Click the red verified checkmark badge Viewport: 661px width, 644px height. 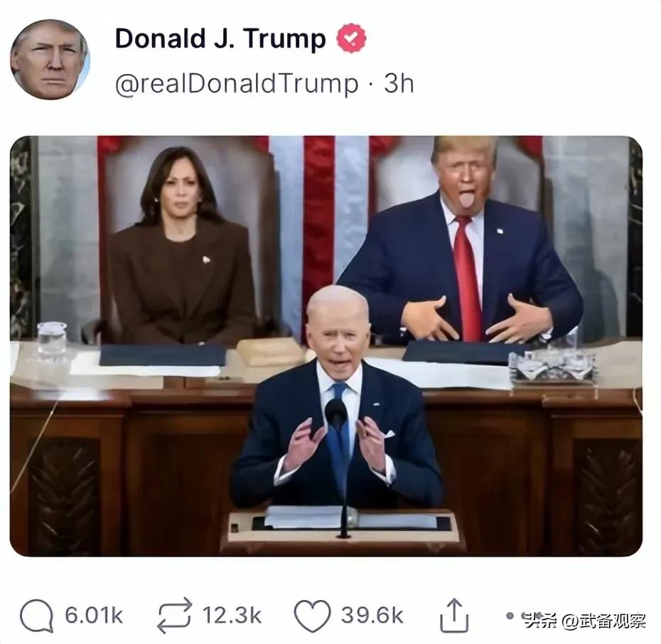[351, 38]
